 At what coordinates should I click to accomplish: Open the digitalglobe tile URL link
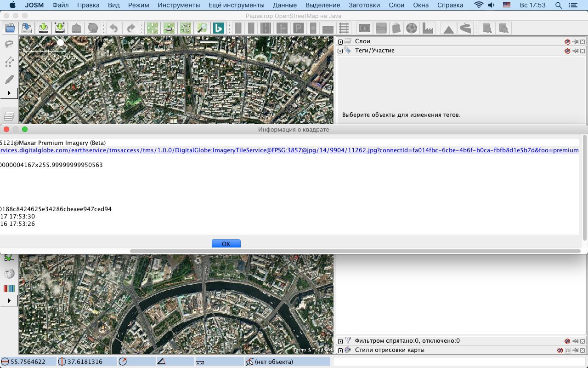289,150
